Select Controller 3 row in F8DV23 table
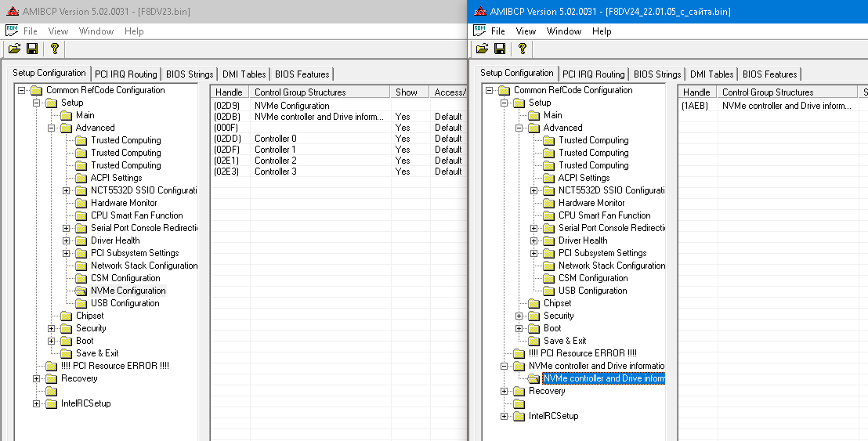The height and width of the screenshot is (441, 868). [x=338, y=172]
